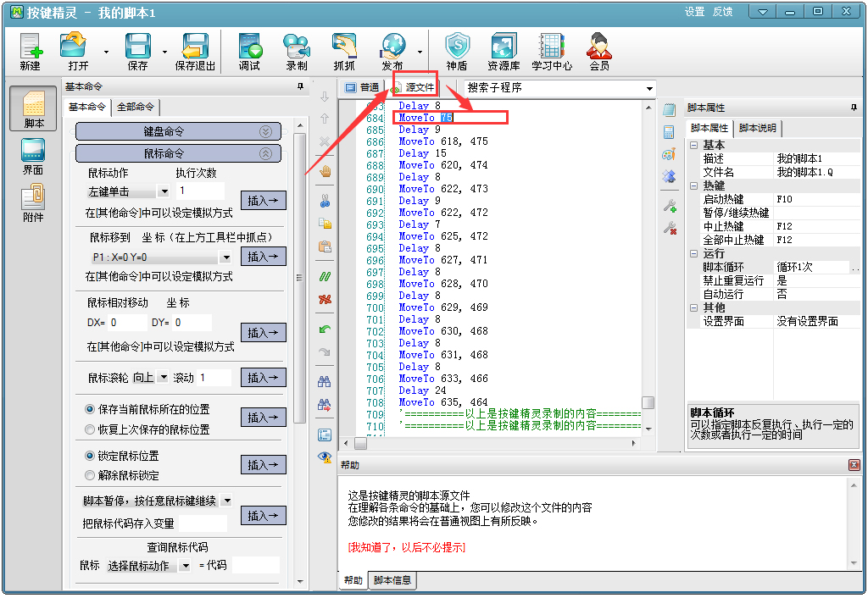Create a new script with 新建

point(31,52)
